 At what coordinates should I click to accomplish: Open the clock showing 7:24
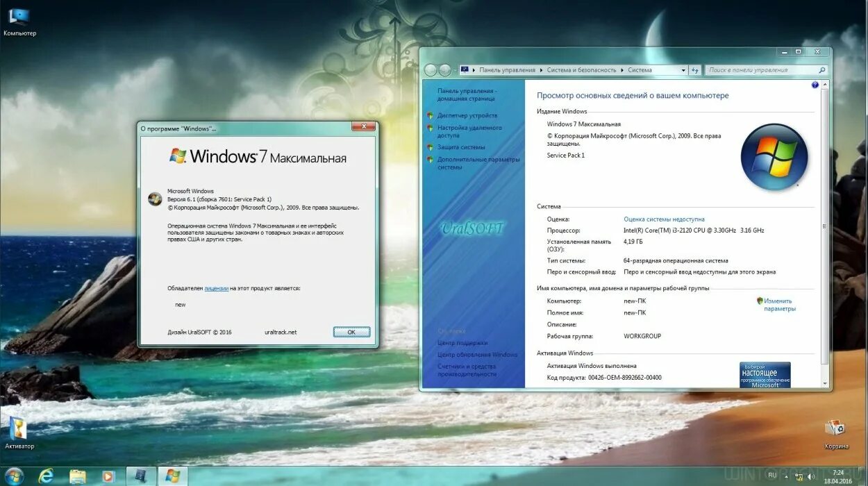pos(838,477)
